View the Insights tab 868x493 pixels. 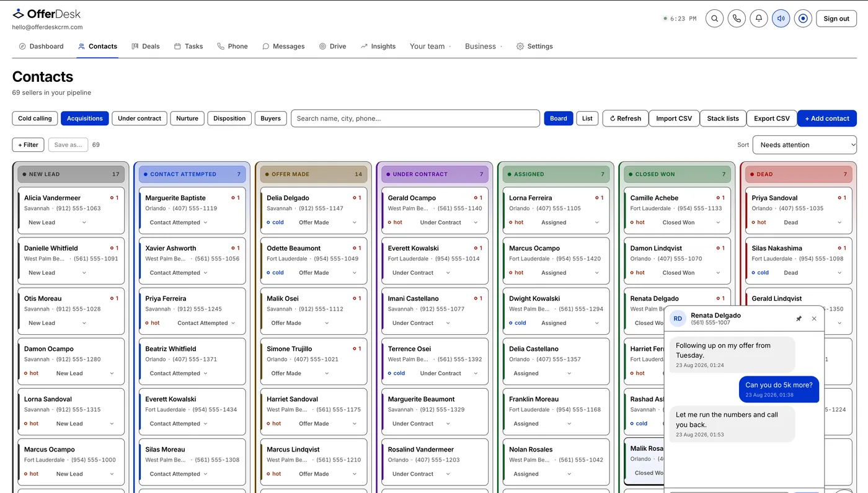pos(378,47)
